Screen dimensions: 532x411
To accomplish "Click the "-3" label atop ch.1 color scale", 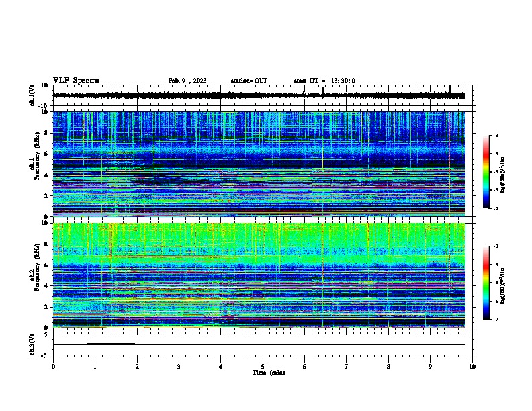I will (496, 135).
